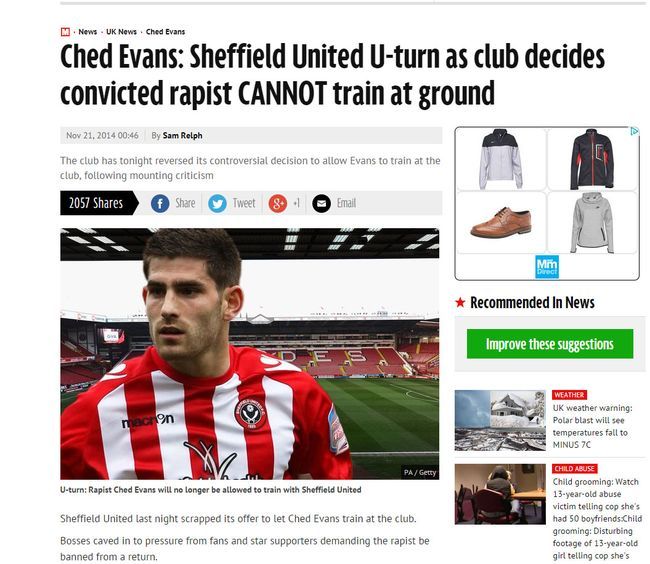Click the WEATHER category tag

pyautogui.click(x=569, y=395)
